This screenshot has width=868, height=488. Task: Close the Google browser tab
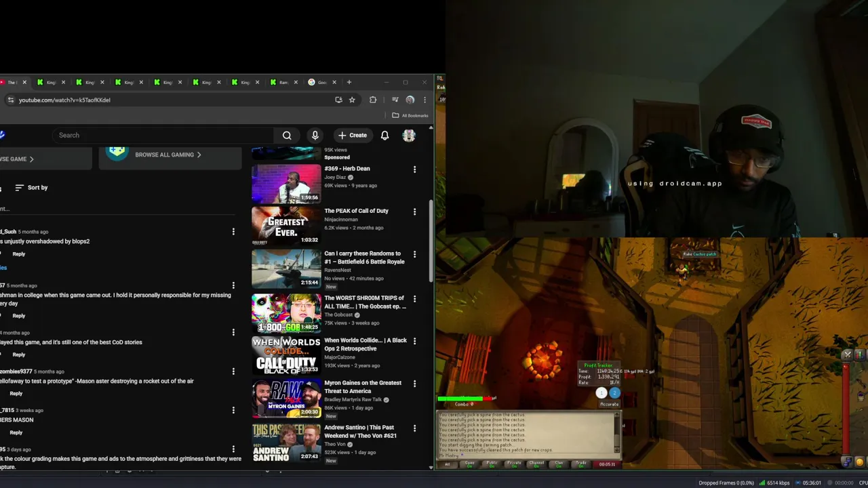click(x=334, y=82)
